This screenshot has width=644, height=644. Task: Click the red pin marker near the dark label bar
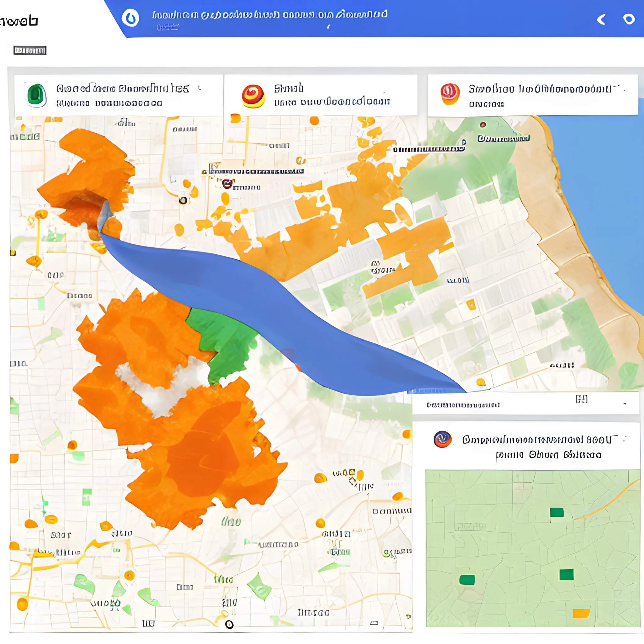pyautogui.click(x=227, y=183)
